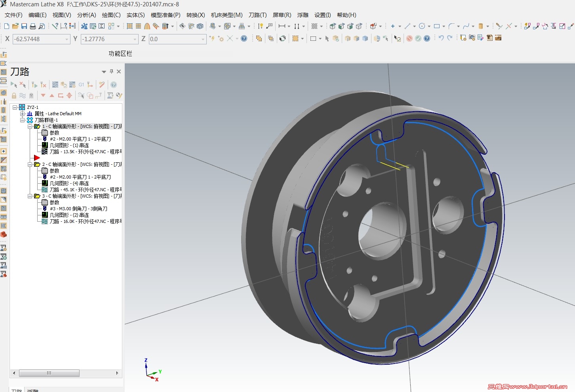Expand the 属性 - Lathe Default MM node
The image size is (575, 392).
click(23, 114)
